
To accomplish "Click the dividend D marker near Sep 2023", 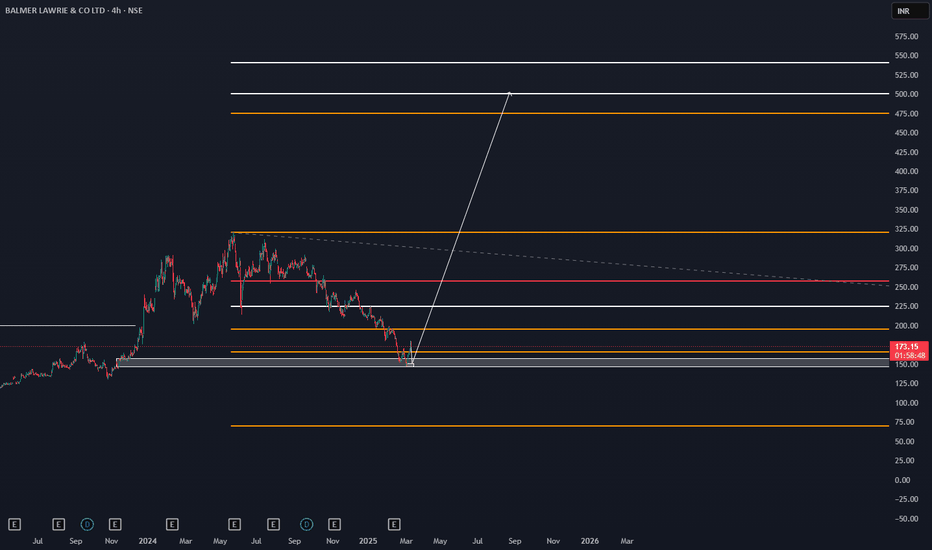I will (x=87, y=524).
